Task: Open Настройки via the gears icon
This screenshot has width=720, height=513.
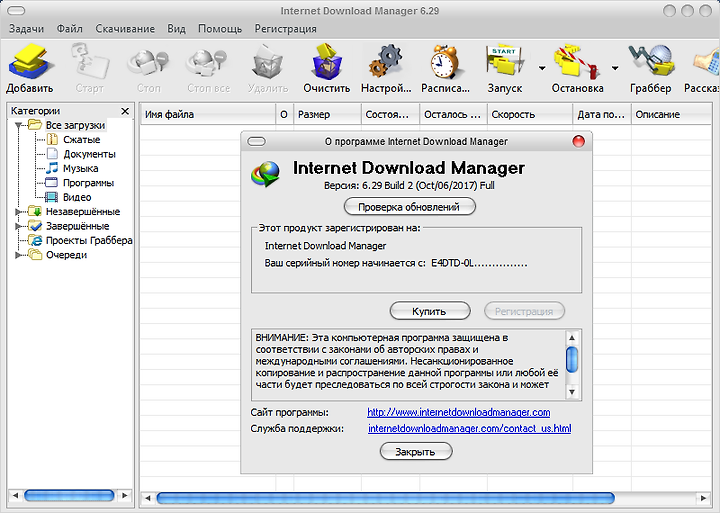Action: coord(386,62)
